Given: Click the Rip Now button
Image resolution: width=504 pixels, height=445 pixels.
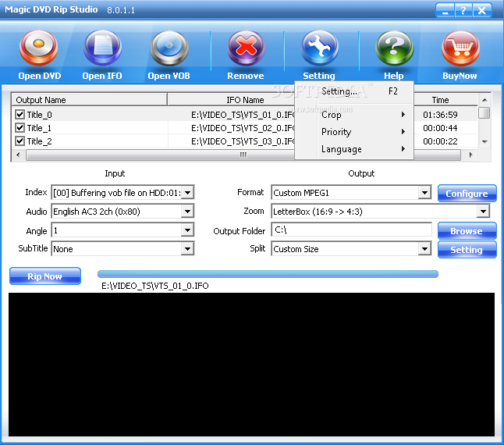Looking at the screenshot, I should [45, 276].
